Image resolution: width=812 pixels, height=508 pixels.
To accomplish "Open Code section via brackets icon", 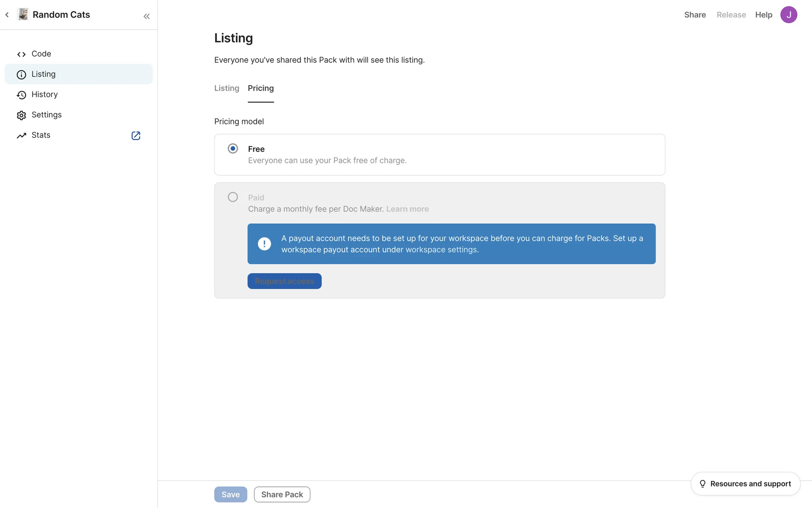I will pos(21,54).
